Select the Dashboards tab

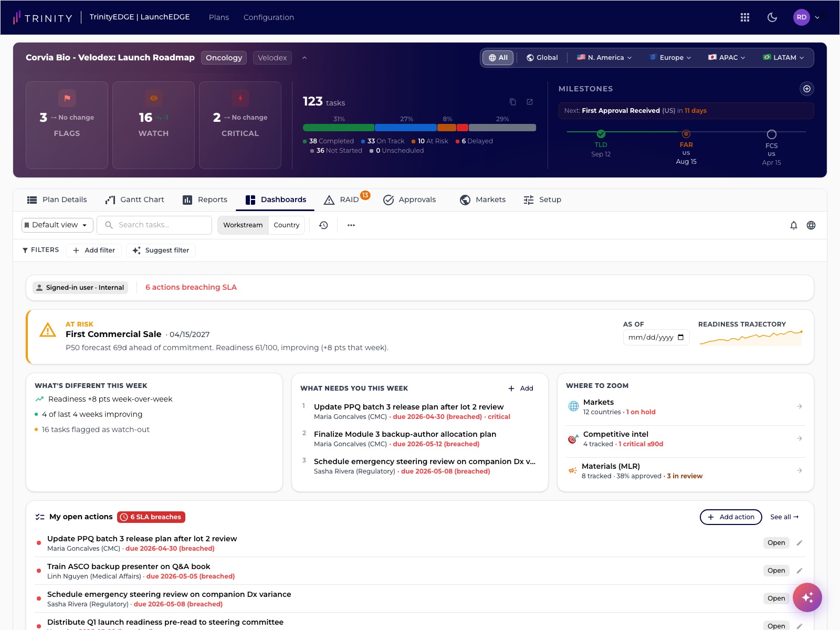click(276, 199)
